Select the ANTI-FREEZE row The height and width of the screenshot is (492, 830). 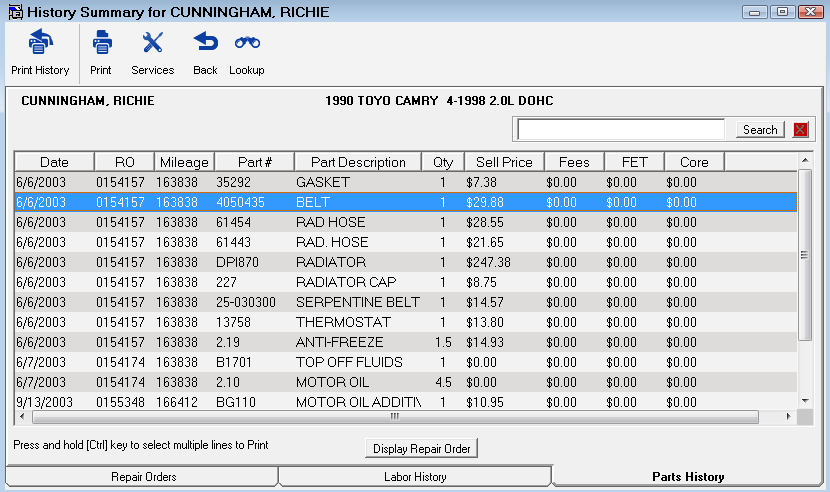tap(405, 342)
